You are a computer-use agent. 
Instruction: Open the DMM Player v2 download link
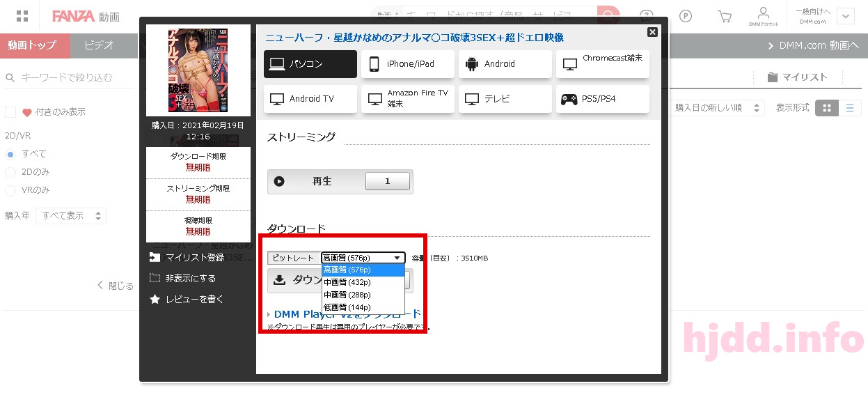[347, 314]
